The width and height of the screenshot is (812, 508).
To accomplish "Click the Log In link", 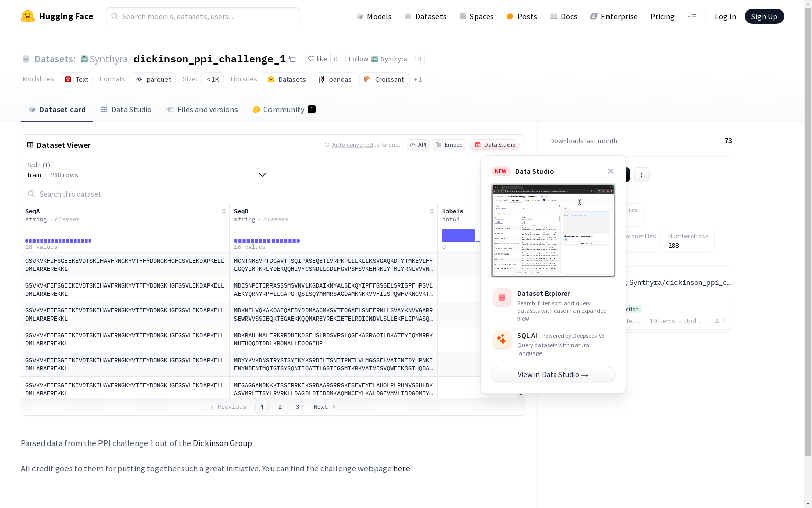I will 725,16.
